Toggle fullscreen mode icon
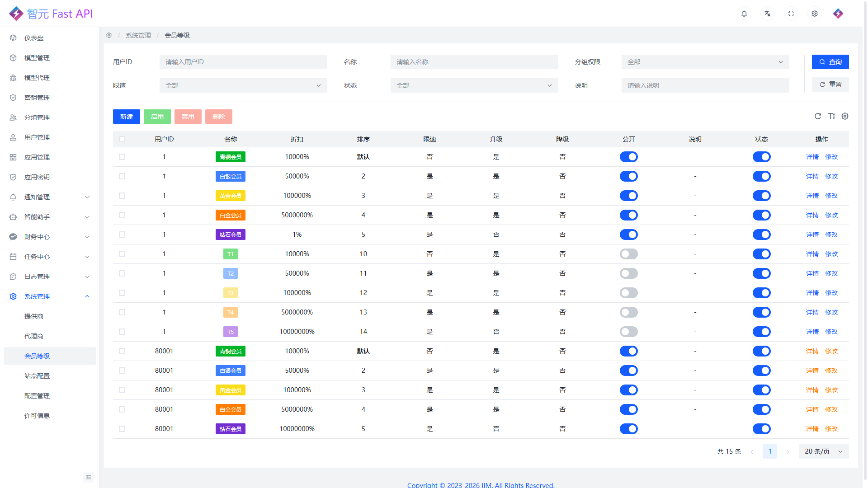868x488 pixels. [x=791, y=14]
